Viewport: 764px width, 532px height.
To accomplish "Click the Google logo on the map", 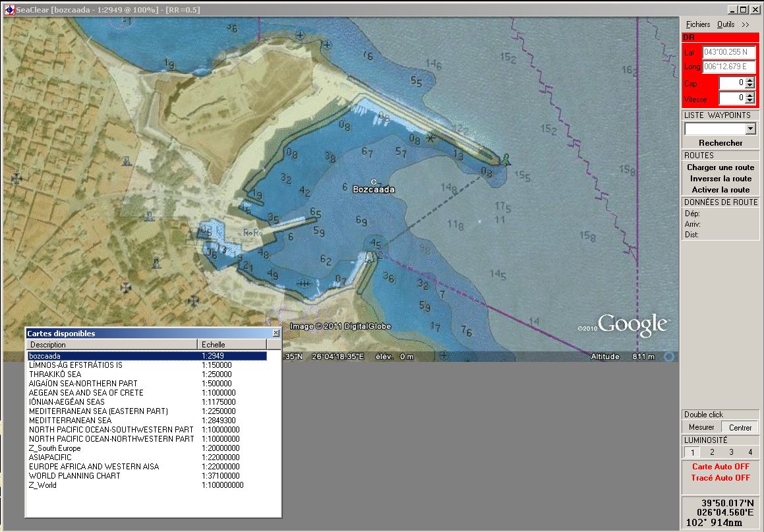I will pyautogui.click(x=632, y=324).
